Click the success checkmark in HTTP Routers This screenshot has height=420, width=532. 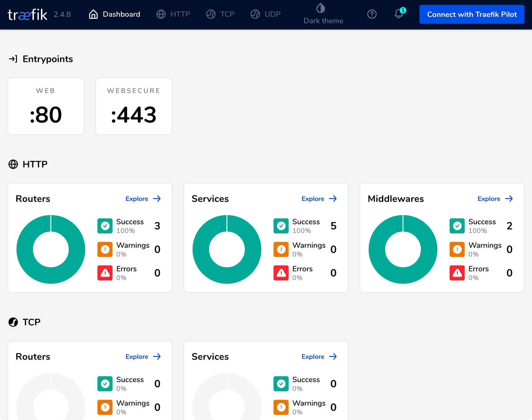click(x=105, y=225)
